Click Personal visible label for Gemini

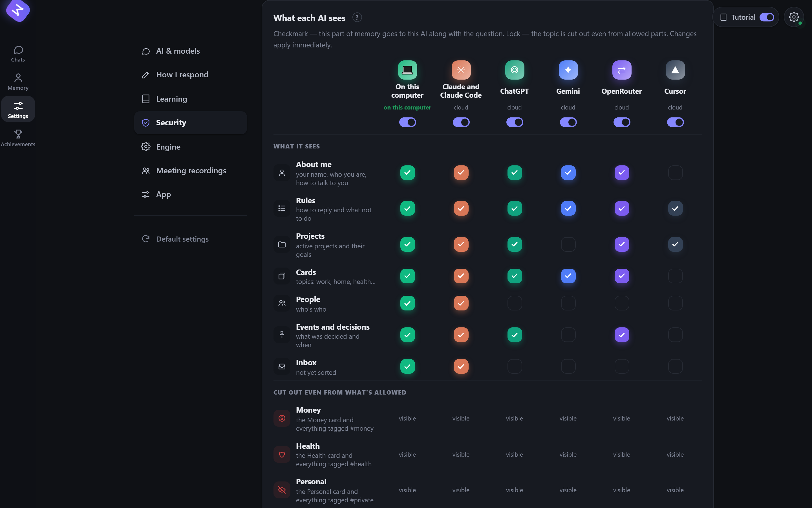tap(568, 490)
